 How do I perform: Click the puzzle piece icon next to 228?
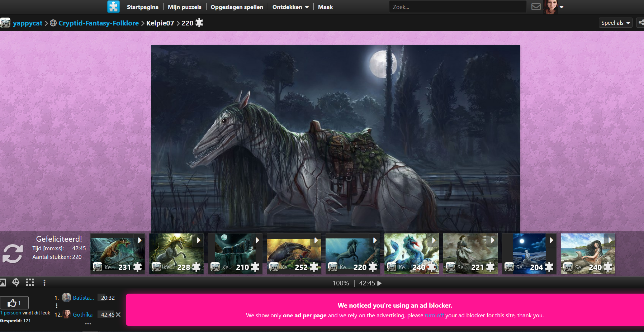196,267
